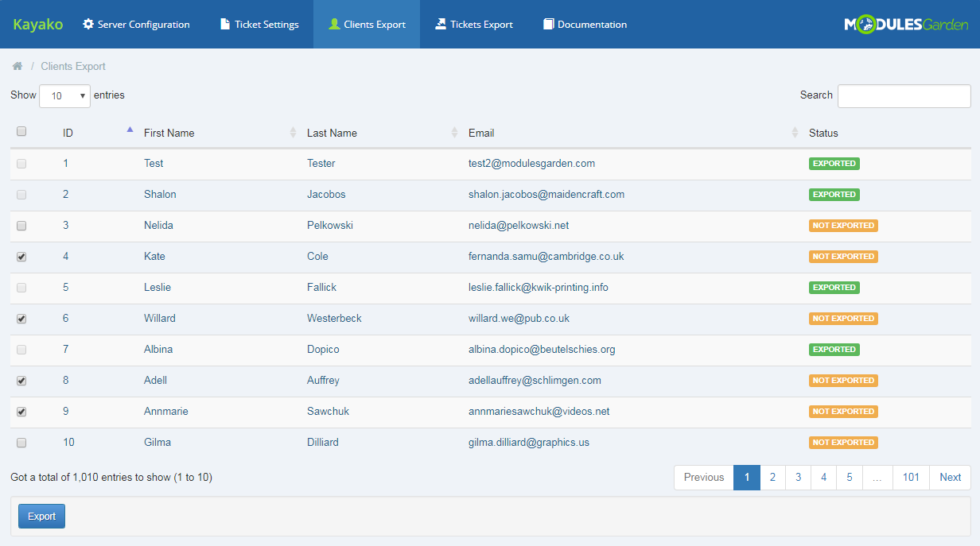The image size is (980, 546).
Task: Click NOT EXPORTED badge for Gilma Dilliard
Action: pyautogui.click(x=843, y=443)
